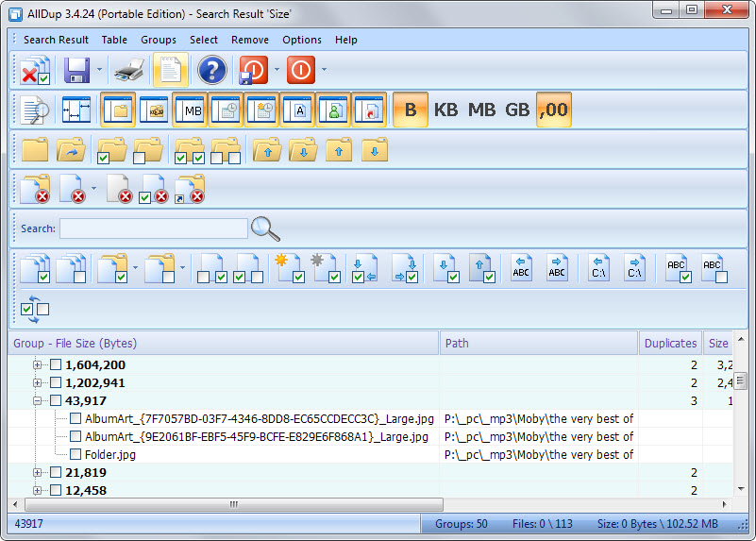Click the delete folder red X icon

[36, 189]
